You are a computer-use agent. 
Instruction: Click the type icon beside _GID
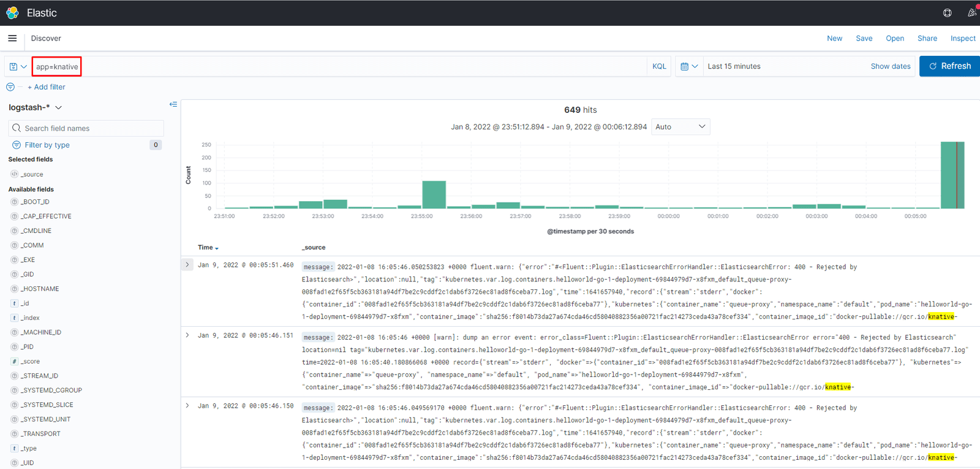point(14,274)
